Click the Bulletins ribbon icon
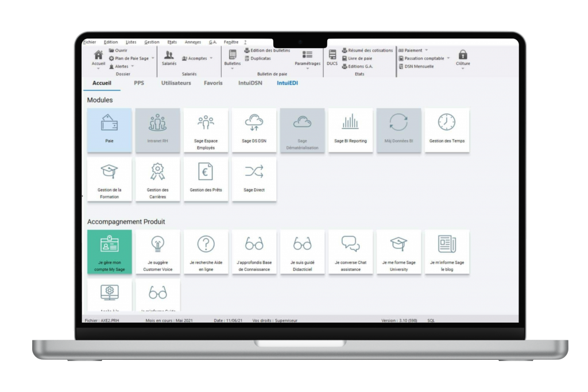 233,55
